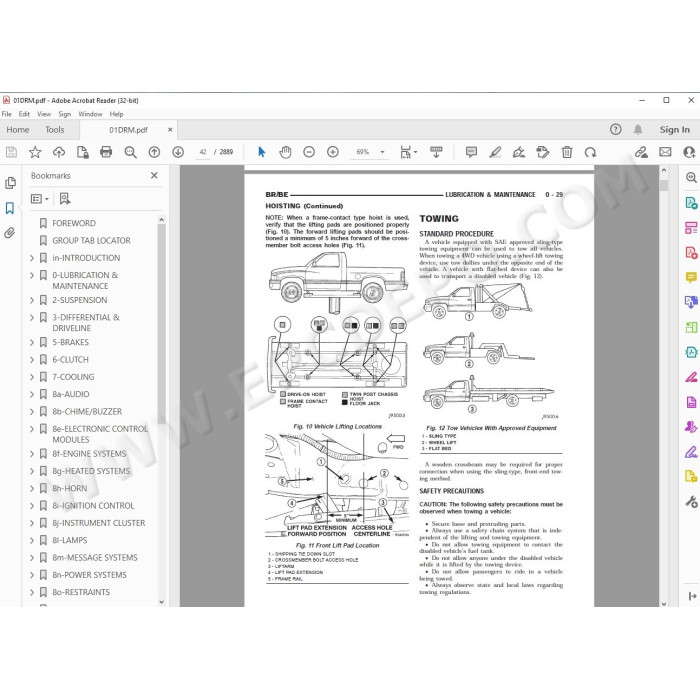The height and width of the screenshot is (700, 700).
Task: Expand the 8l-LAMPS bookmark
Action: click(32, 540)
